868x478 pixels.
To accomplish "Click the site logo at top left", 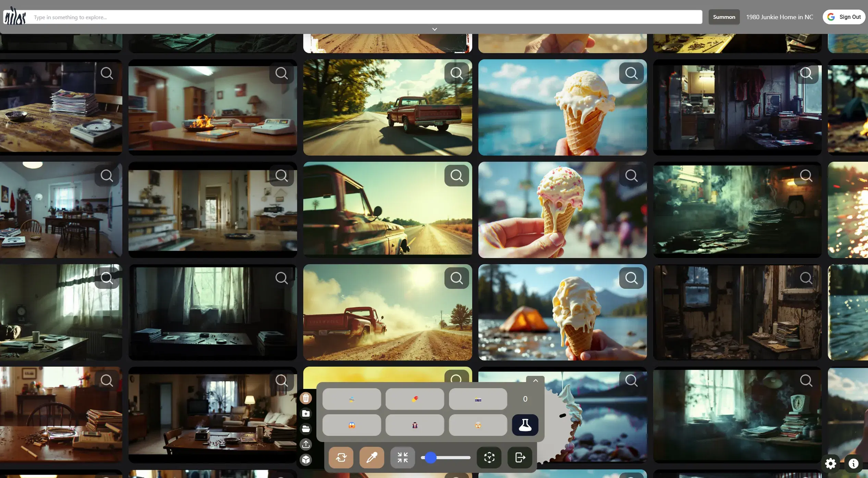I will coord(15,16).
